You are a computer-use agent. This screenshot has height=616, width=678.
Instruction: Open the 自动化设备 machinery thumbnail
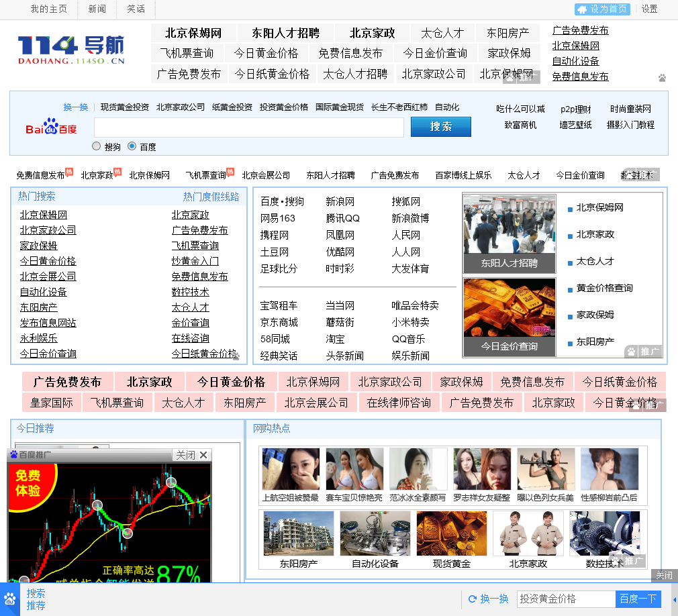pos(375,533)
